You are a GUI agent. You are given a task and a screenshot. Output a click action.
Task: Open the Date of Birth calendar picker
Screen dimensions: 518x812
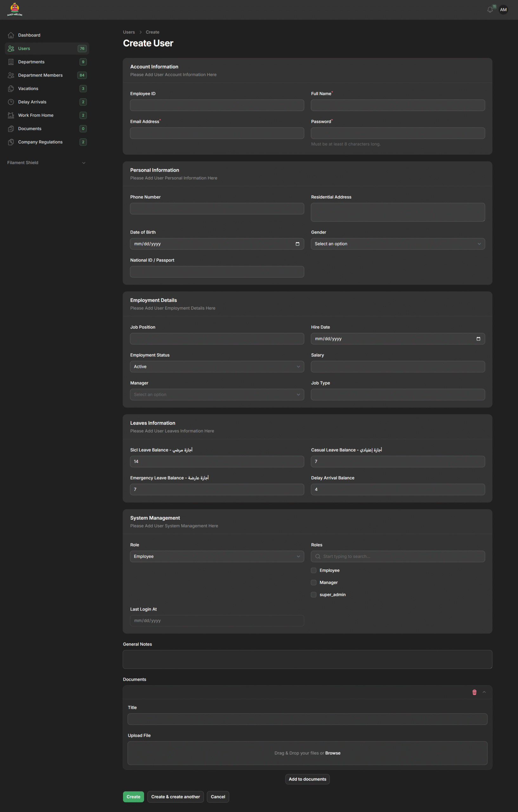pos(297,244)
